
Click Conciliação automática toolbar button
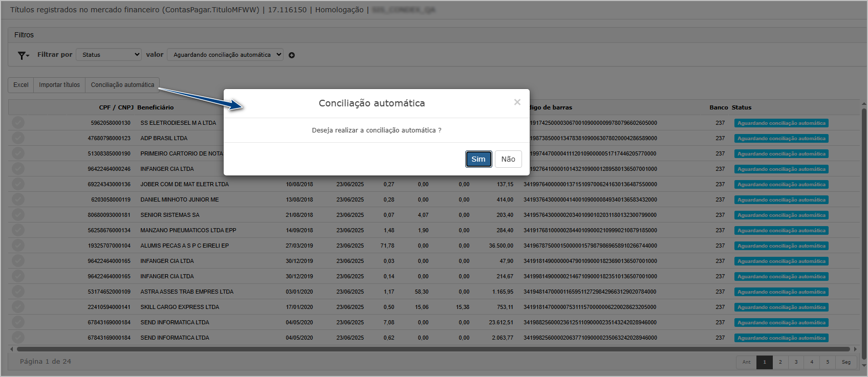click(x=122, y=85)
